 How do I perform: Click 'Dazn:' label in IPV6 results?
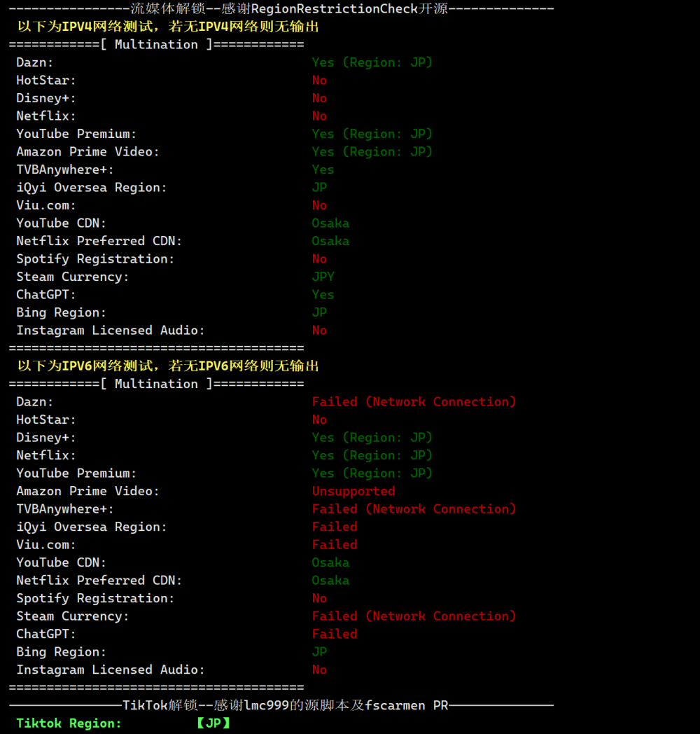click(35, 402)
